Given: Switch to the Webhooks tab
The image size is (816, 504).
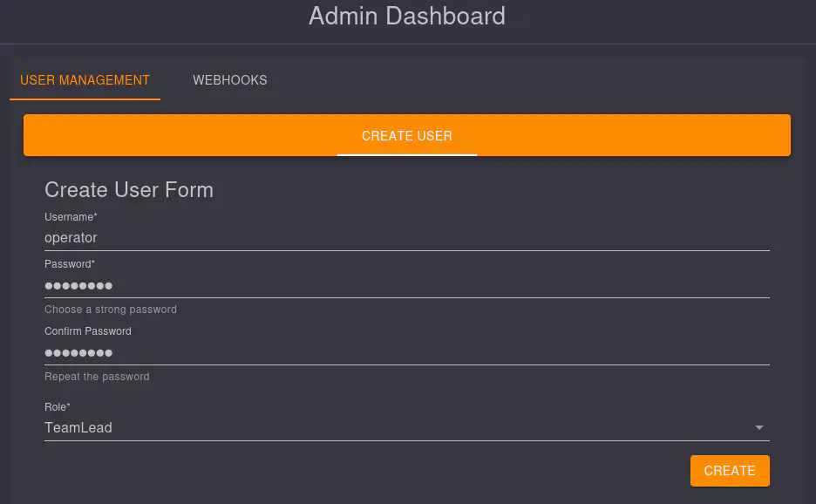Looking at the screenshot, I should 230,80.
